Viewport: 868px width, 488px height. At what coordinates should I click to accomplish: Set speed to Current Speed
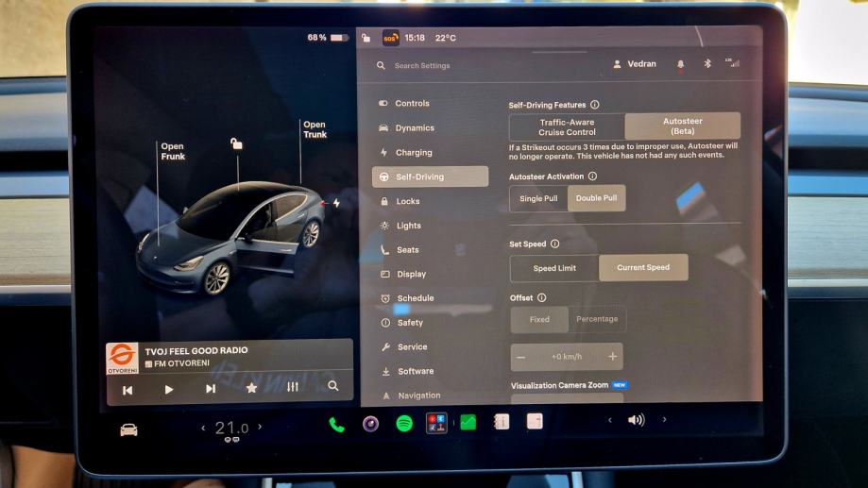click(x=643, y=268)
